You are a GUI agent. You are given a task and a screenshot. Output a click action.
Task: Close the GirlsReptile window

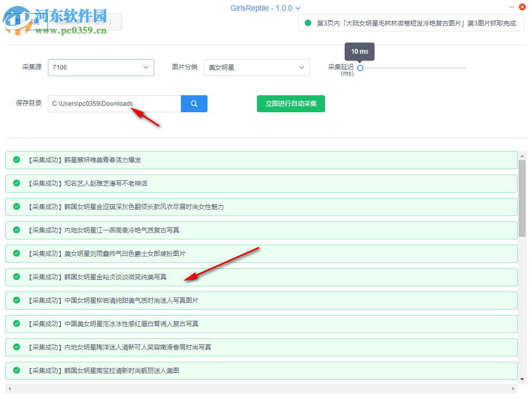(x=522, y=7)
